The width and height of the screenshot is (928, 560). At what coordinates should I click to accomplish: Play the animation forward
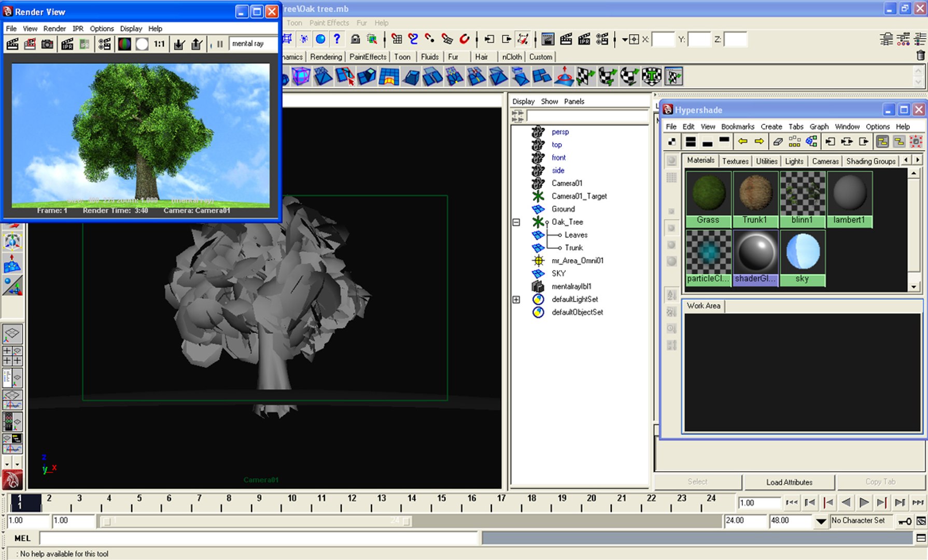click(x=864, y=502)
